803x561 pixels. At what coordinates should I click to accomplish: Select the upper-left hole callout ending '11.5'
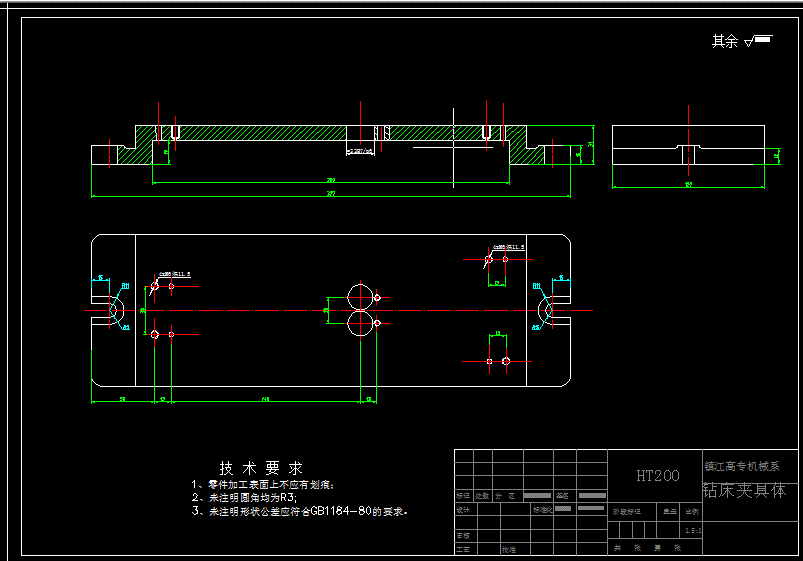(174, 274)
